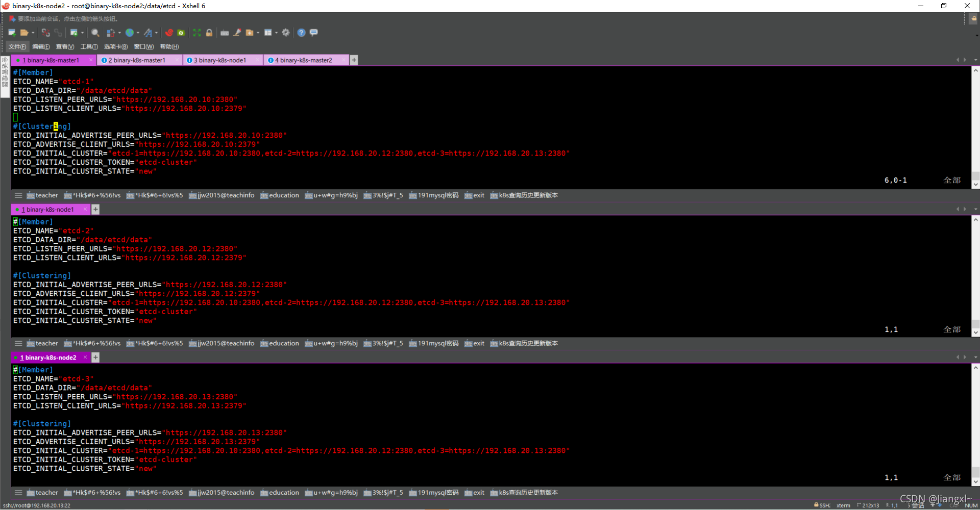Switch to the 2 binary-k8s-master1 tab
This screenshot has width=980, height=510.
pos(139,60)
